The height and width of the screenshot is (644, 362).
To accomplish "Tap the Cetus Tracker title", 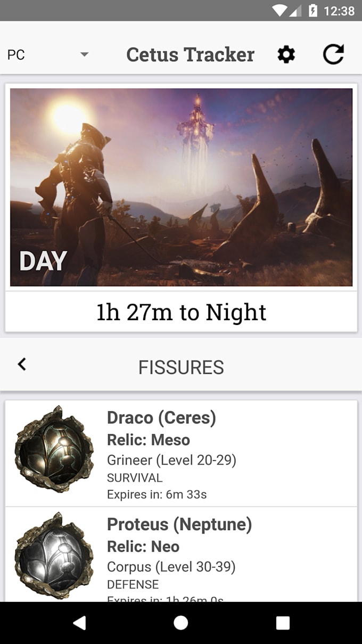I will (190, 54).
